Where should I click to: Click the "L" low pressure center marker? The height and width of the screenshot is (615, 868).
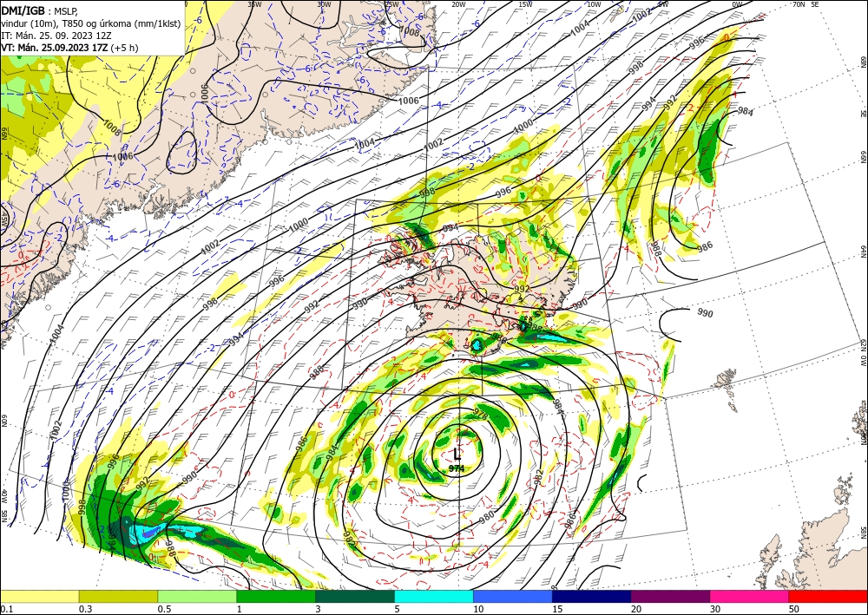pos(457,455)
